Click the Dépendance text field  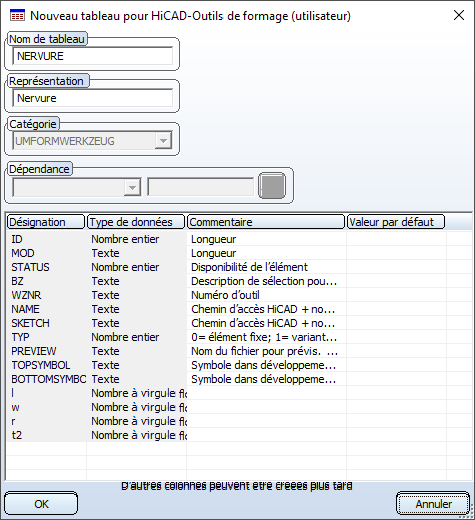(200, 188)
